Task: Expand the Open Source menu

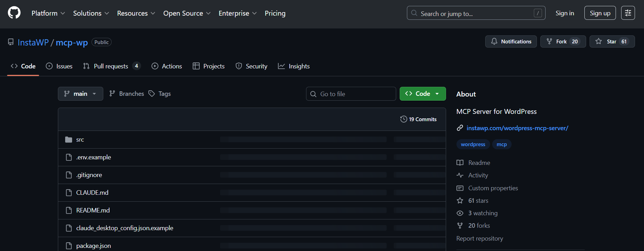Action: pos(187,13)
